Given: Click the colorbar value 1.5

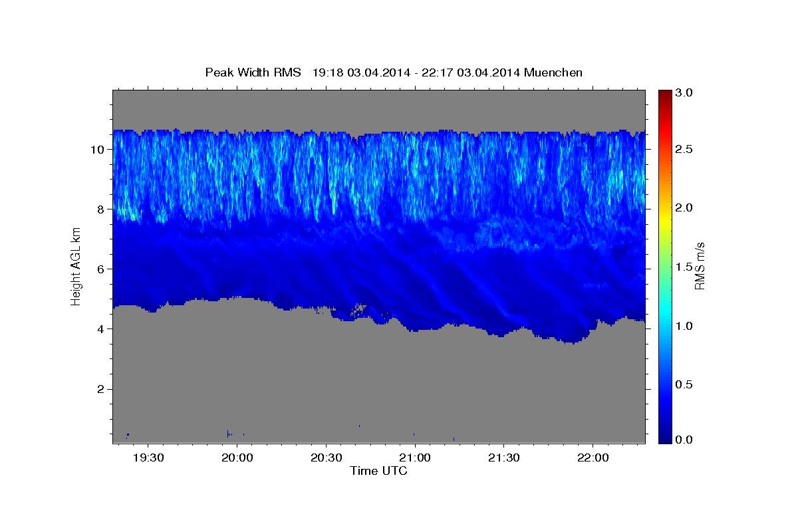Looking at the screenshot, I should (684, 267).
